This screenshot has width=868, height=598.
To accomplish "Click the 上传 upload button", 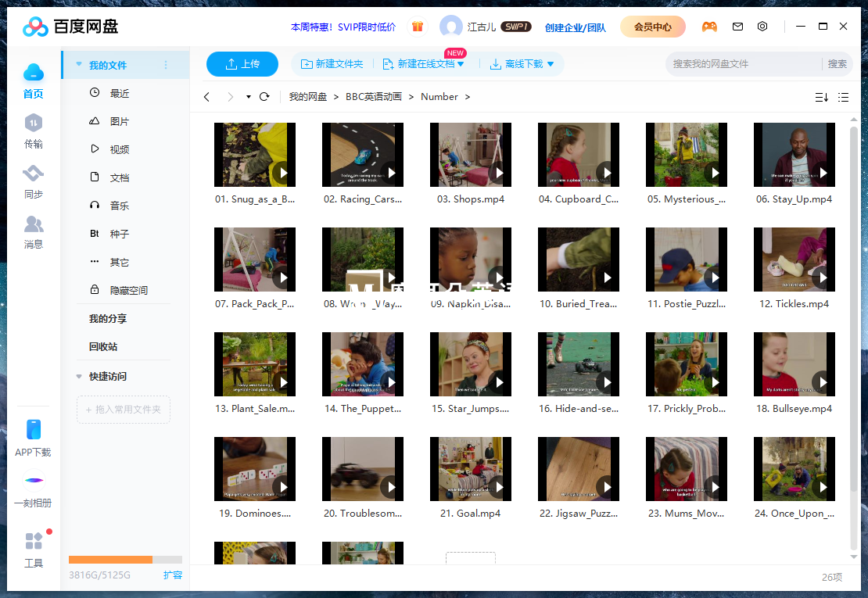I will pos(242,64).
